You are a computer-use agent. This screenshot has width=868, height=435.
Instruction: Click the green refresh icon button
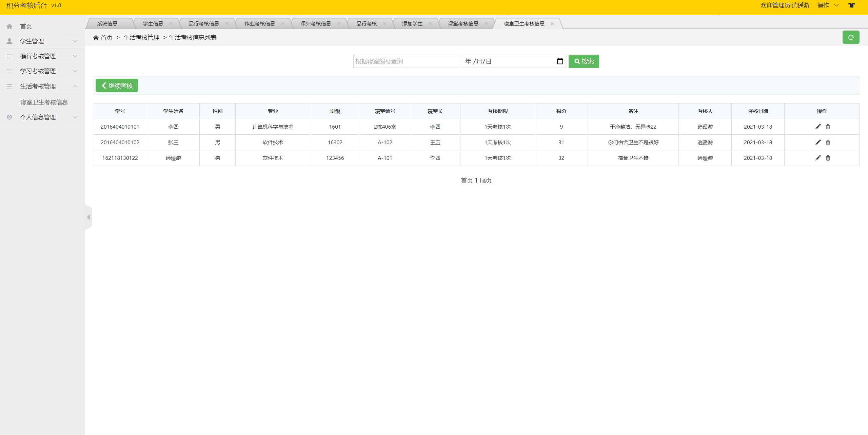[851, 37]
